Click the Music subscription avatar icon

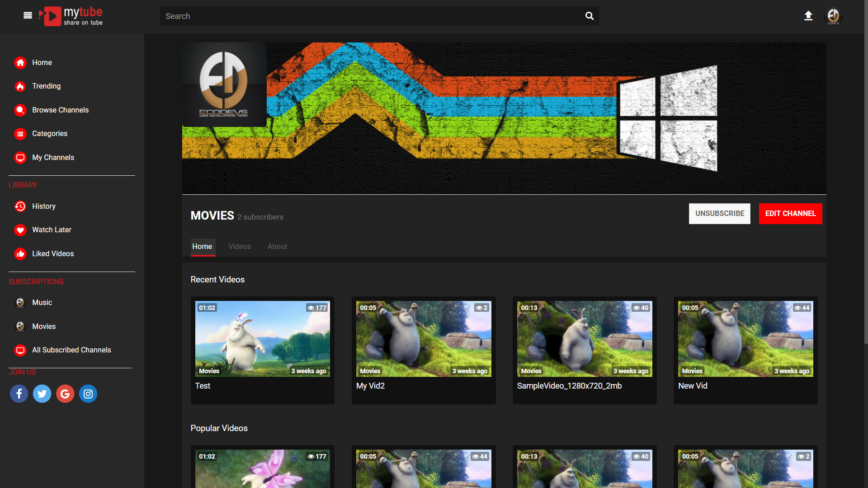[x=20, y=303]
